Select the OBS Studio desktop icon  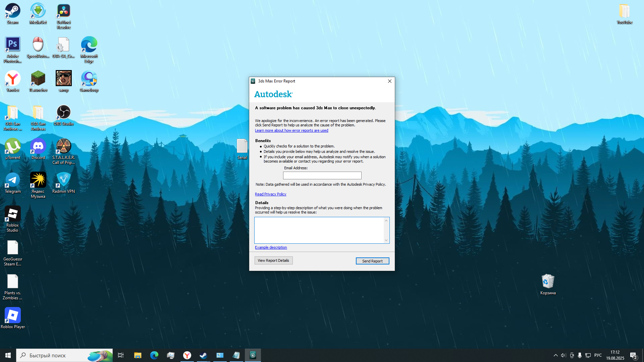(x=63, y=115)
